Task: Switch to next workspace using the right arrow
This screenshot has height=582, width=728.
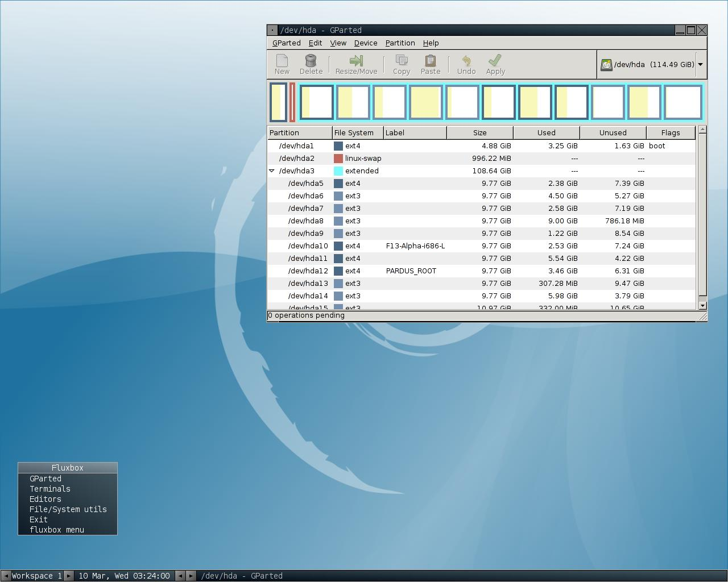Action: point(68,576)
